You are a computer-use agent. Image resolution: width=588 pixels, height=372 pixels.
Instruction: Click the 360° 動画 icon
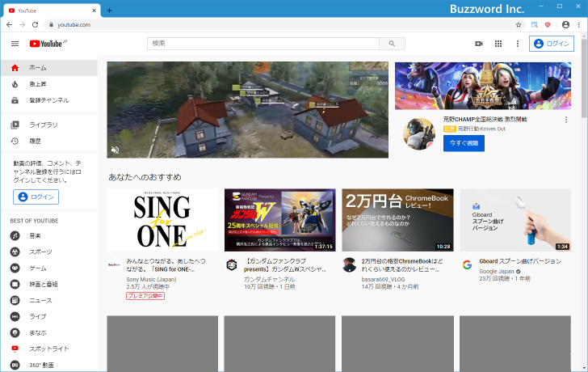15,365
